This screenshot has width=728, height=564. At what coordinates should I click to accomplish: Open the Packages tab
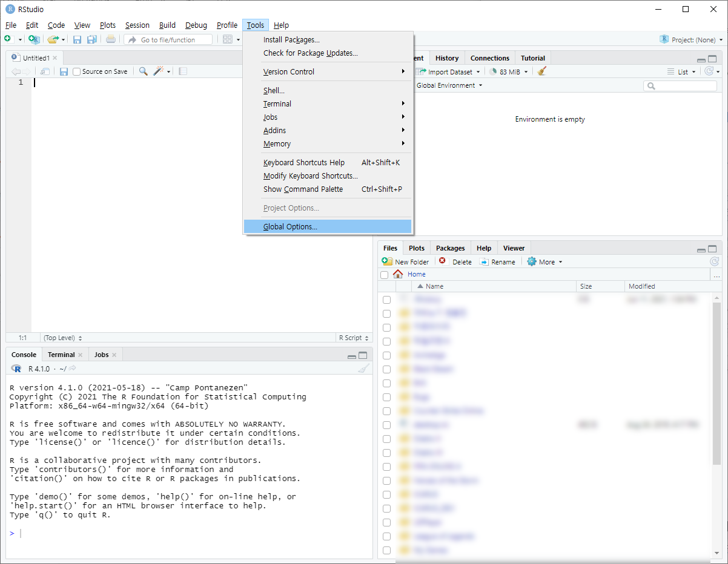tap(450, 248)
